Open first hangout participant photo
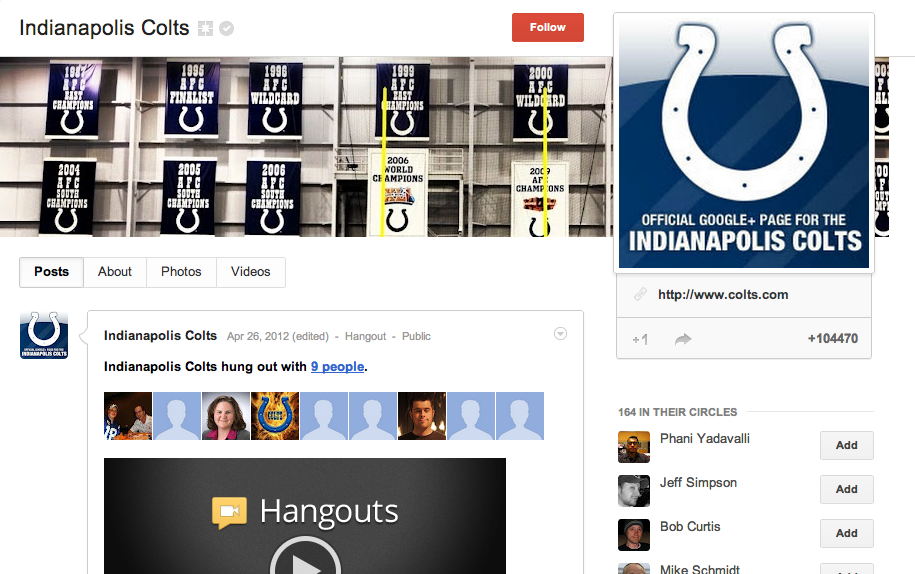Viewport: 915px width, 574px height. point(128,416)
